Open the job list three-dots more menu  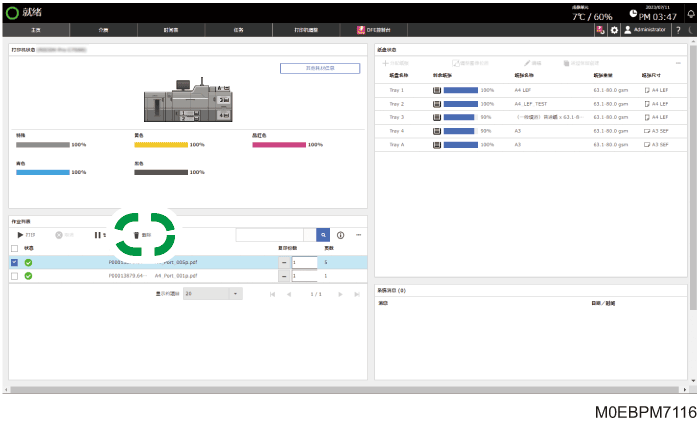(358, 235)
